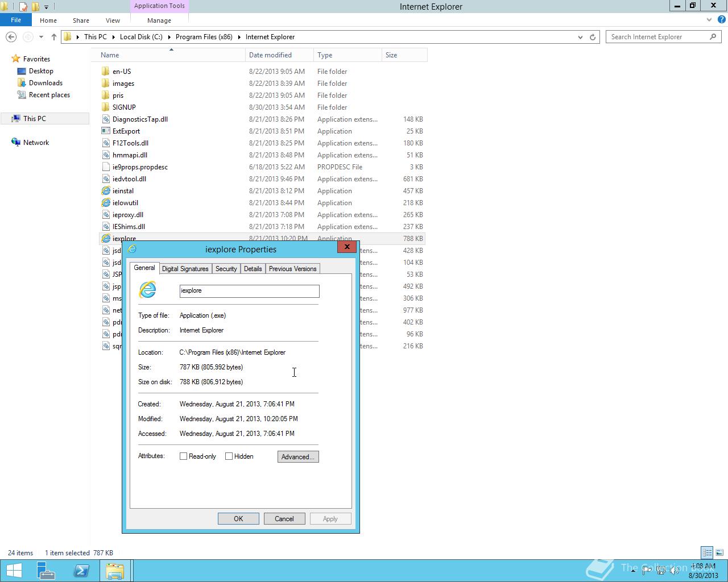
Task: Click Properties icon in quick access toolbar
Action: (23, 7)
